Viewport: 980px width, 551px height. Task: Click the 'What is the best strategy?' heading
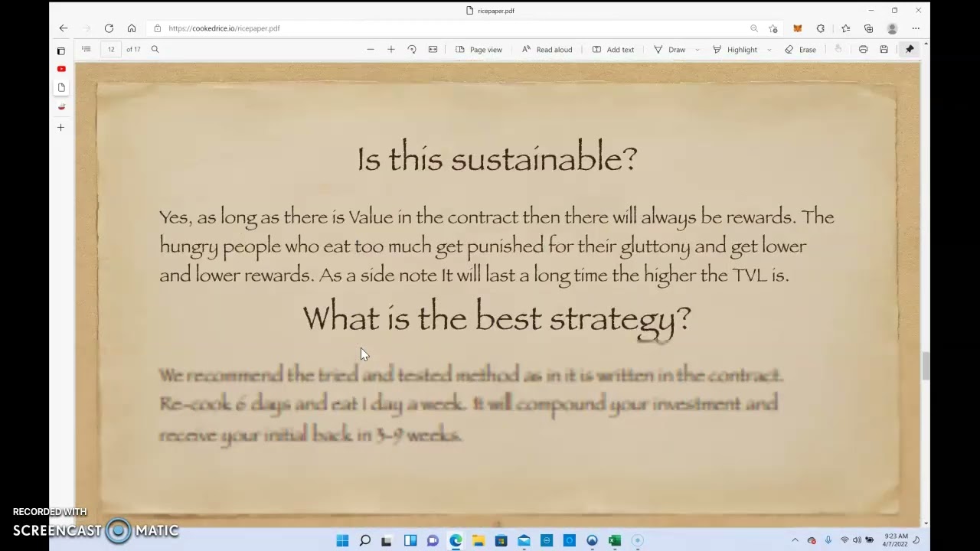pos(497,318)
